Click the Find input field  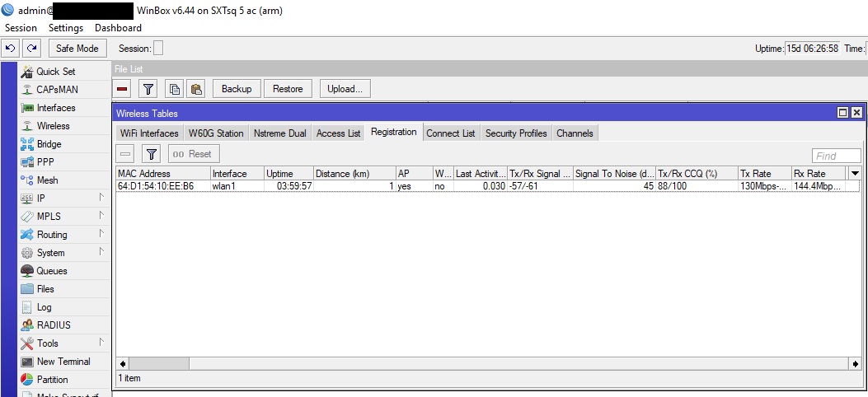pos(836,156)
